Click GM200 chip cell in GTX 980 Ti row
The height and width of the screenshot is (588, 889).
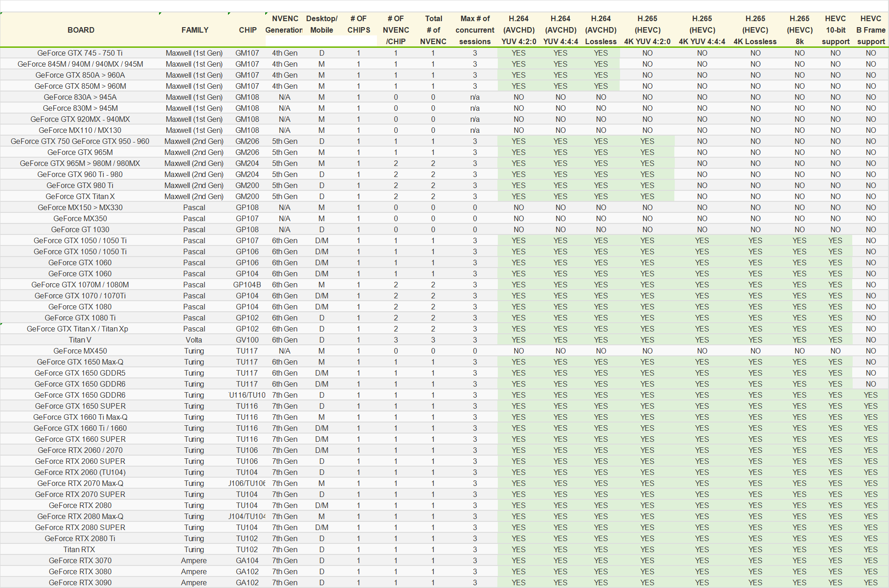247,185
